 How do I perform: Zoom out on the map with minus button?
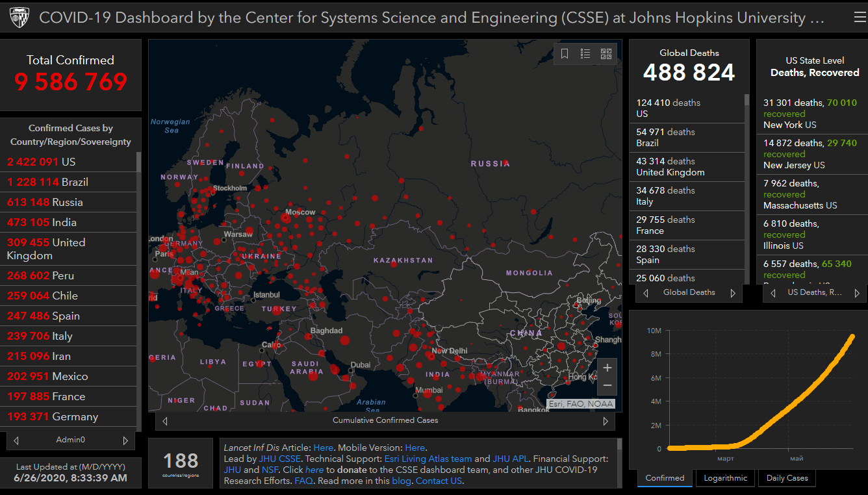tap(607, 385)
